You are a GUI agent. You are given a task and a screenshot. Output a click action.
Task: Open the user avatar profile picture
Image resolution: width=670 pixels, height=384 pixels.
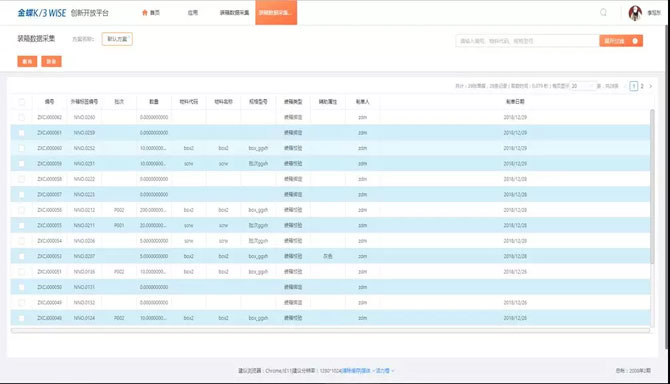point(635,13)
